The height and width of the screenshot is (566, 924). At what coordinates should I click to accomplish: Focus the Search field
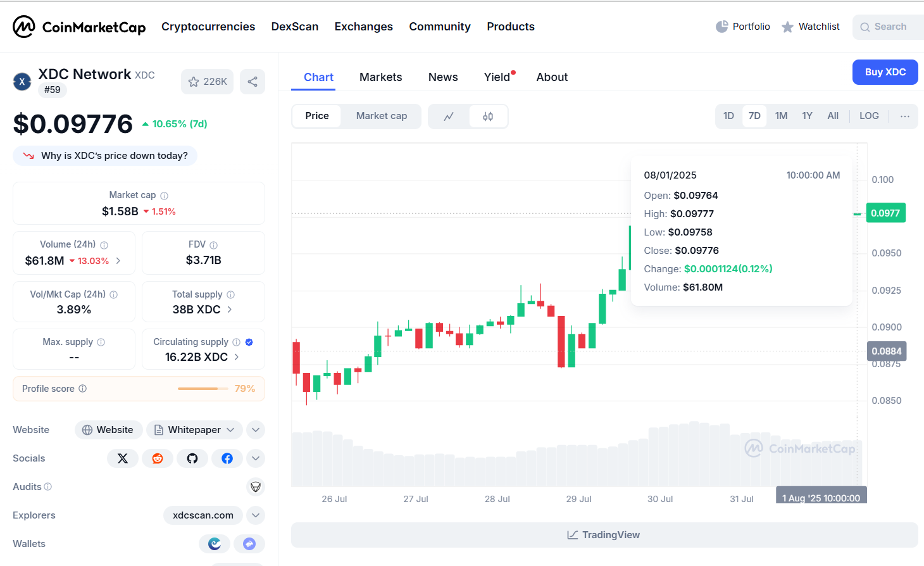pyautogui.click(x=889, y=27)
